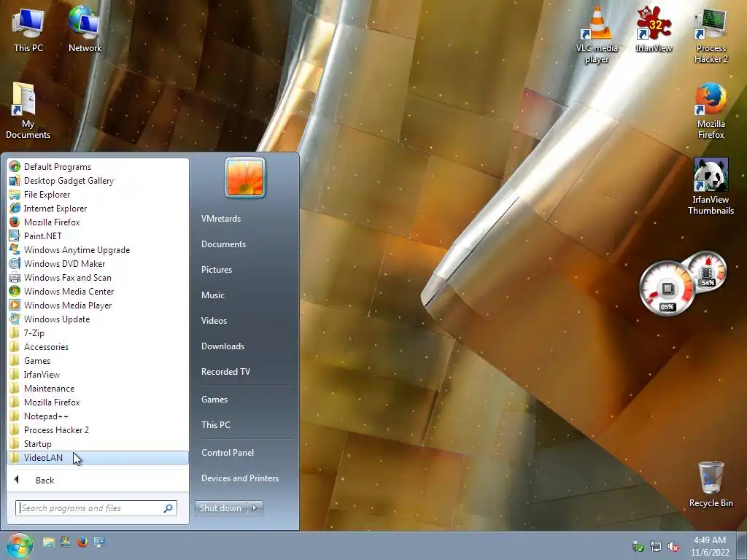Open Windows Fax and Scan

(98, 277)
